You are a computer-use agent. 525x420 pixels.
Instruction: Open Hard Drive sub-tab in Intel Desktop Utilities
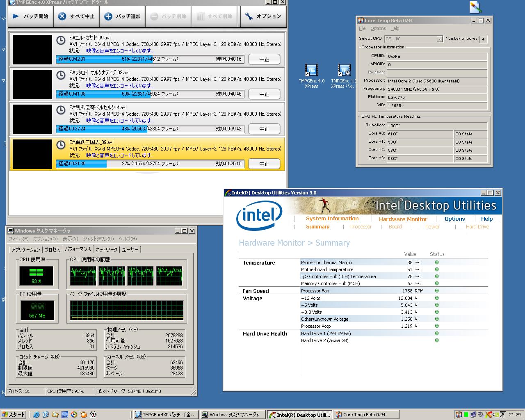477,227
